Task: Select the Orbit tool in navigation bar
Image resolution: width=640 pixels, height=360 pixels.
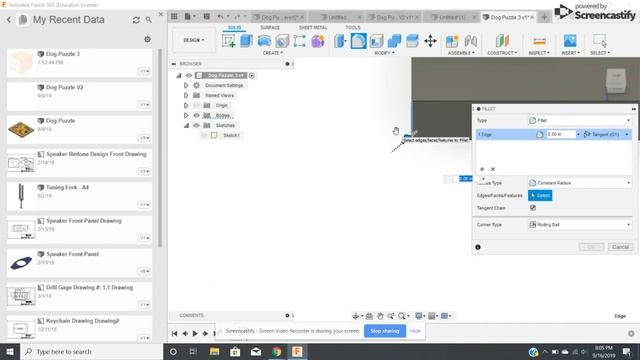Action: coord(356,316)
